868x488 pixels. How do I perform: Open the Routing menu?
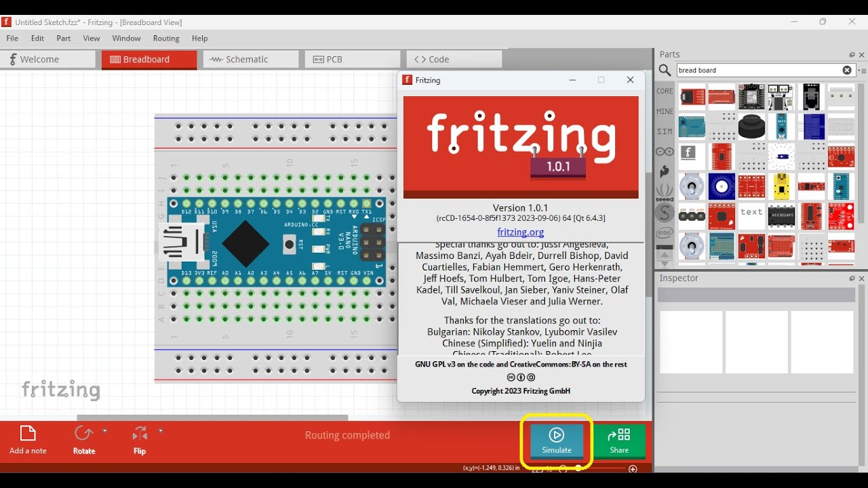pos(166,39)
